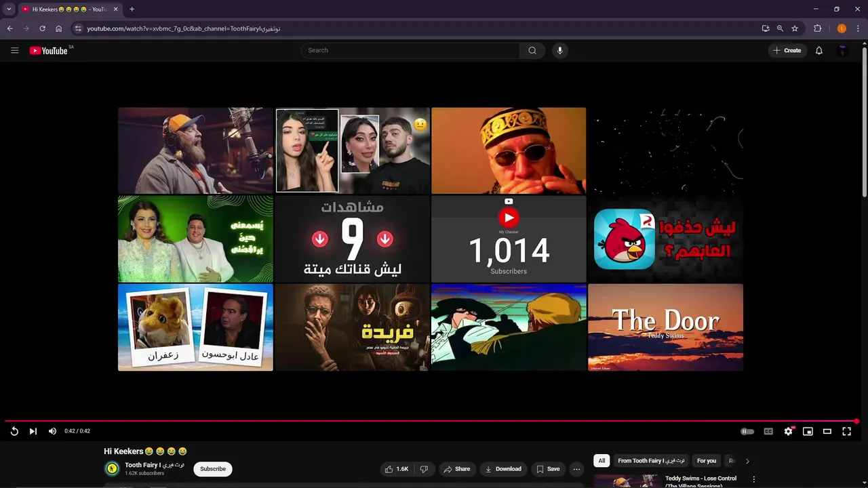Image resolution: width=868 pixels, height=488 pixels.
Task: Open more actions ellipsis under video
Action: click(x=576, y=469)
